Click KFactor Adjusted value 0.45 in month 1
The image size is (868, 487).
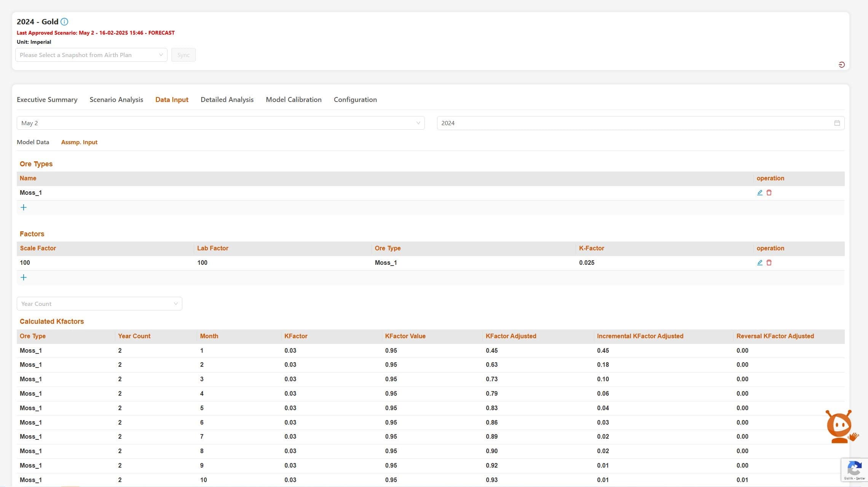tap(491, 351)
